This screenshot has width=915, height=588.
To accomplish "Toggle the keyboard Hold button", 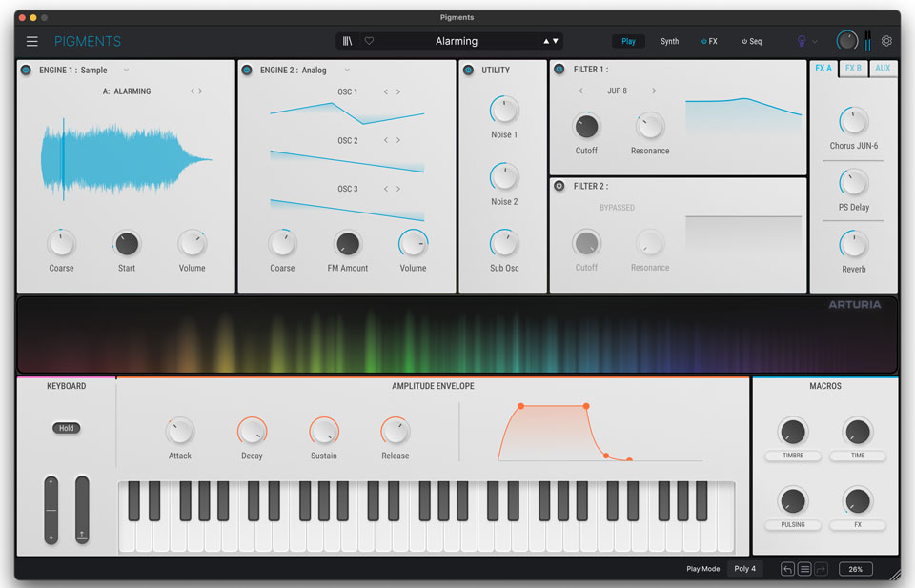I will 66,428.
